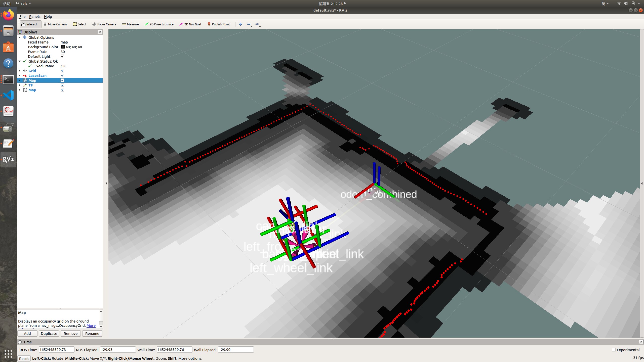Pick the 2D Nav Goal tool
The width and height of the screenshot is (644, 362).
190,24
